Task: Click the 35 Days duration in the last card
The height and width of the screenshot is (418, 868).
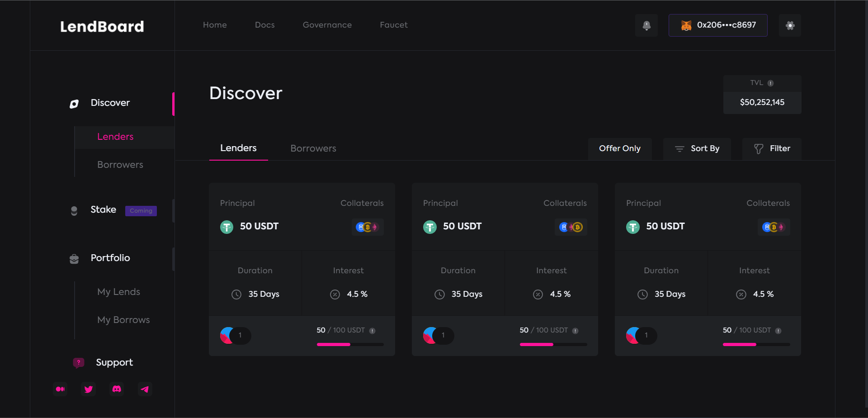Action: pyautogui.click(x=670, y=294)
